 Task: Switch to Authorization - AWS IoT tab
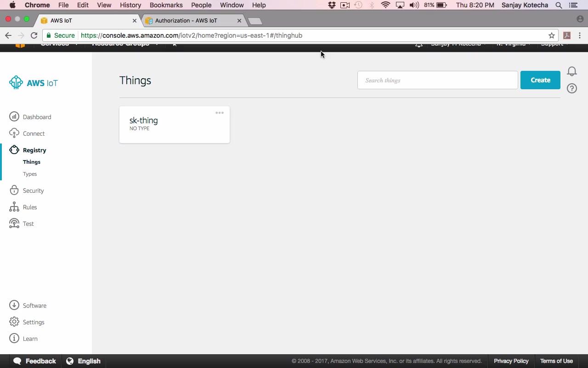(x=186, y=21)
